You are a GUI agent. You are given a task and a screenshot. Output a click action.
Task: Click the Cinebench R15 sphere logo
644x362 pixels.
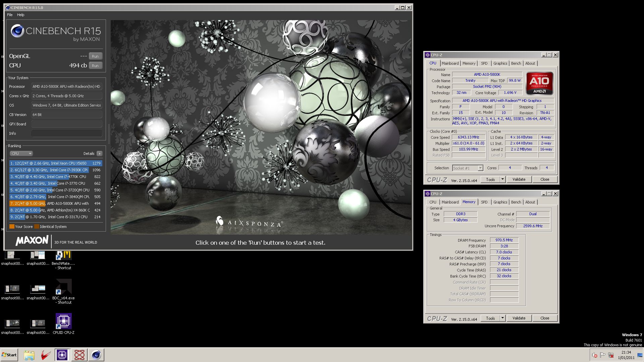tap(17, 31)
